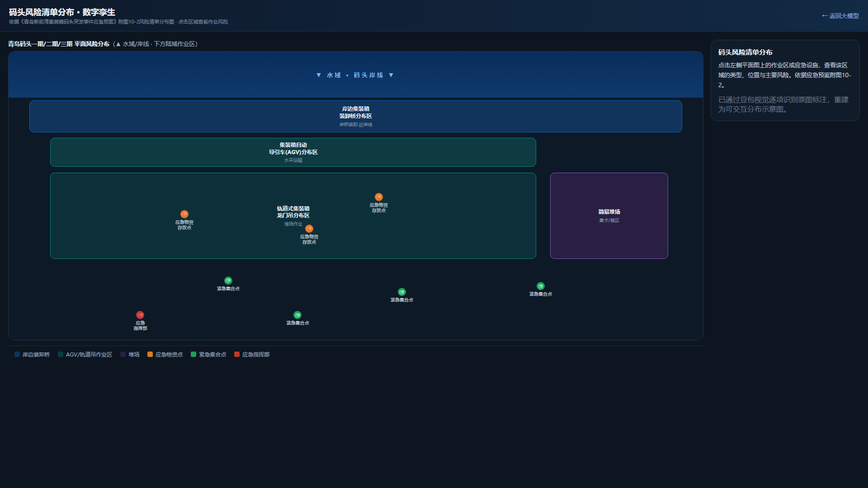Click the 堆场 legend swatch
The height and width of the screenshot is (488, 868).
tap(123, 354)
